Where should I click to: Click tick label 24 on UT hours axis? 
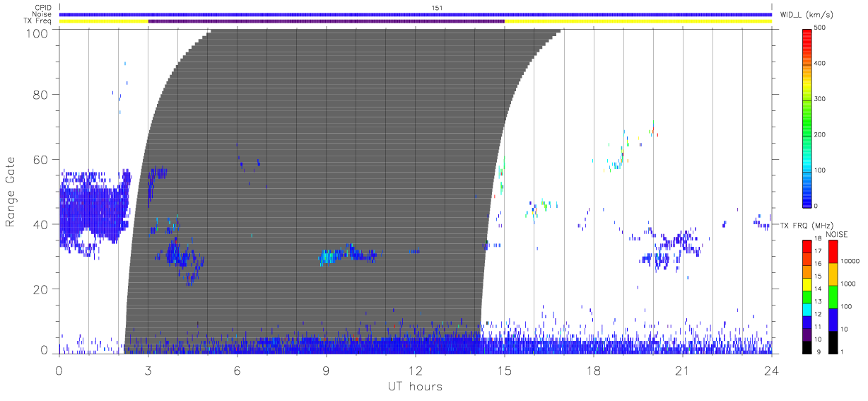coord(771,371)
